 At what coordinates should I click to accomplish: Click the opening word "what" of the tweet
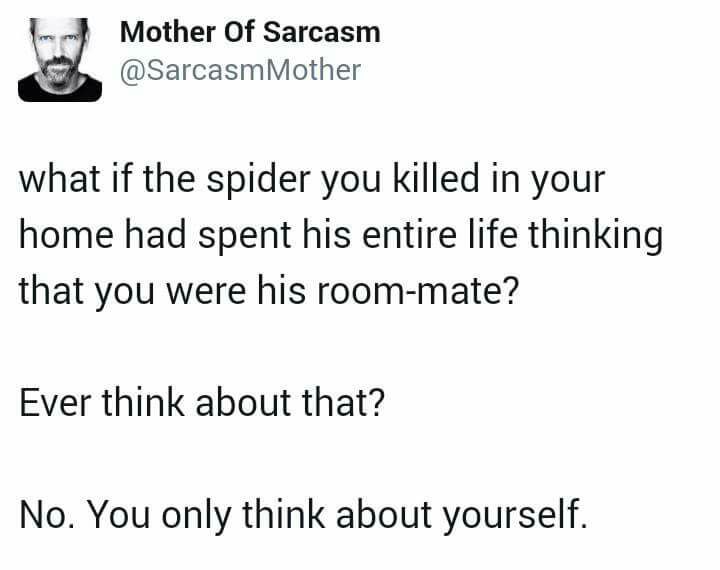click(x=60, y=179)
